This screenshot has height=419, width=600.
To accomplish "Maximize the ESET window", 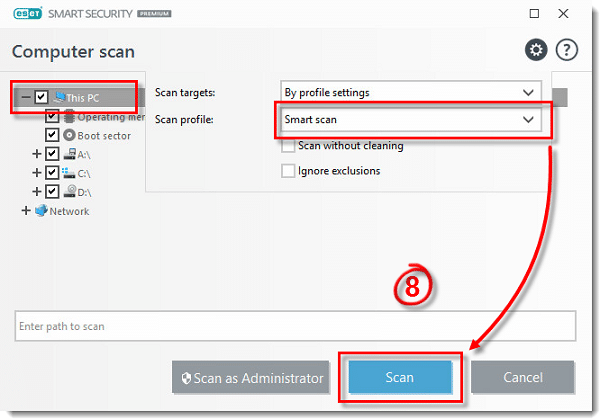I will 534,14.
